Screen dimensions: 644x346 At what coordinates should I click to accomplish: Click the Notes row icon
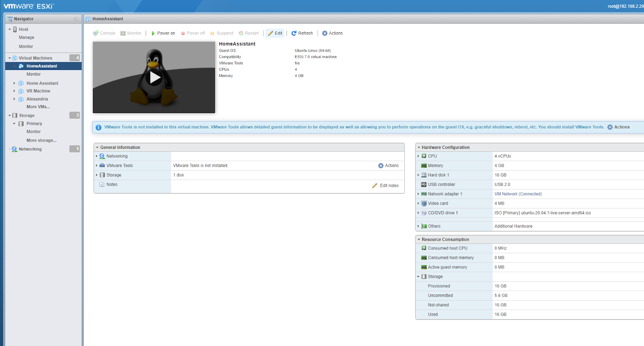point(102,185)
